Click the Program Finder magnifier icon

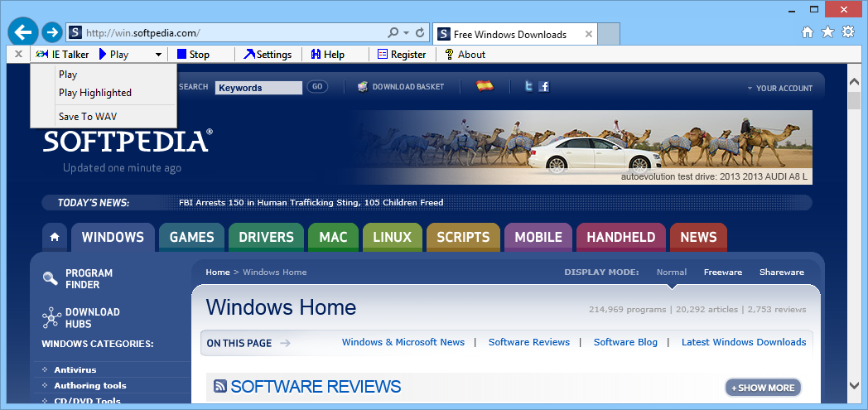pos(51,279)
